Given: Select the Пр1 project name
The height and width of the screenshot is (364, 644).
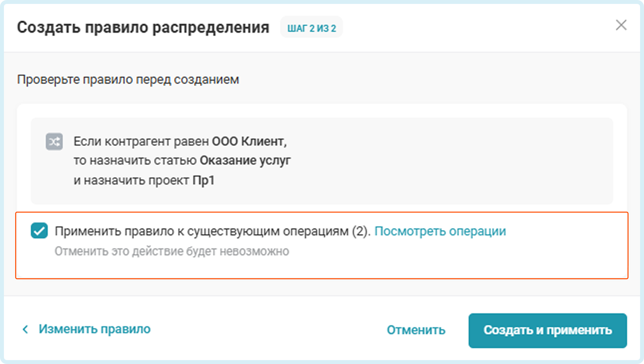Looking at the screenshot, I should [204, 180].
